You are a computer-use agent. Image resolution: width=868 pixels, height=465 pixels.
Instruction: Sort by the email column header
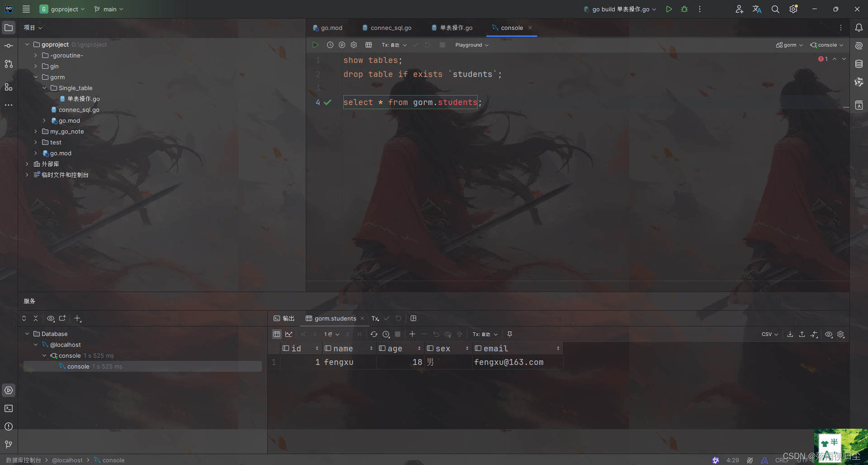coord(517,348)
